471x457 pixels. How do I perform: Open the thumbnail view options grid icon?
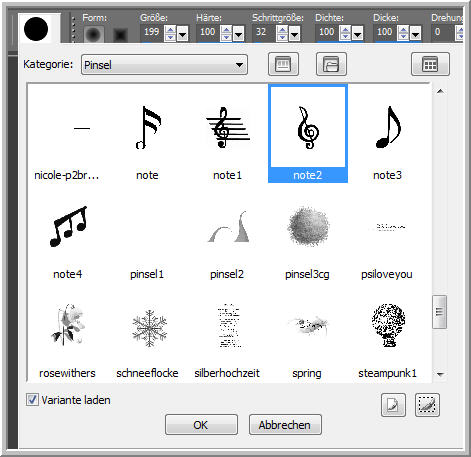pyautogui.click(x=430, y=64)
